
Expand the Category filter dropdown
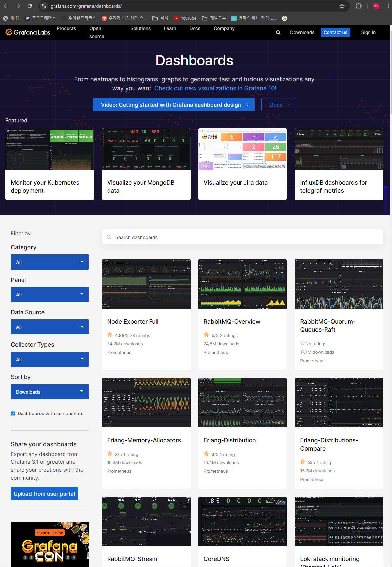pos(50,262)
